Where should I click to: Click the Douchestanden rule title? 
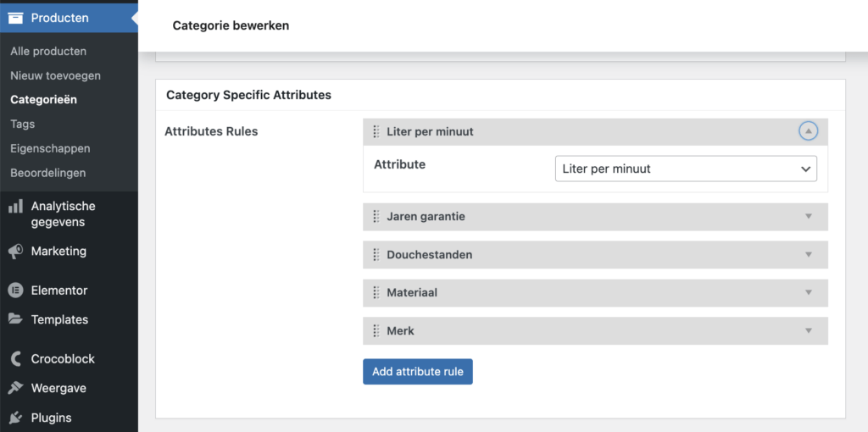click(430, 255)
